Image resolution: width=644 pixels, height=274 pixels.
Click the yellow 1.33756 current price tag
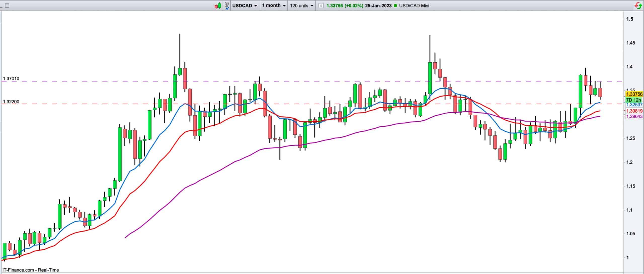tap(634, 94)
